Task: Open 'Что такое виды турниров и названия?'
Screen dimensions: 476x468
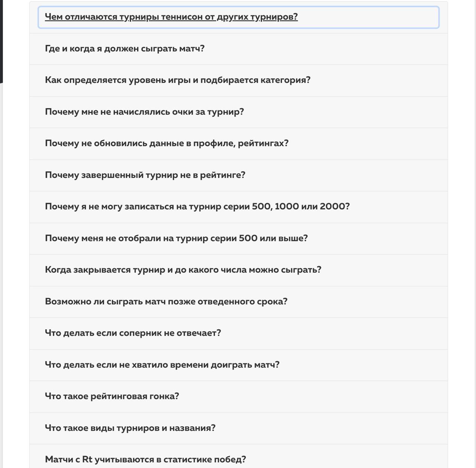Action: pos(238,428)
